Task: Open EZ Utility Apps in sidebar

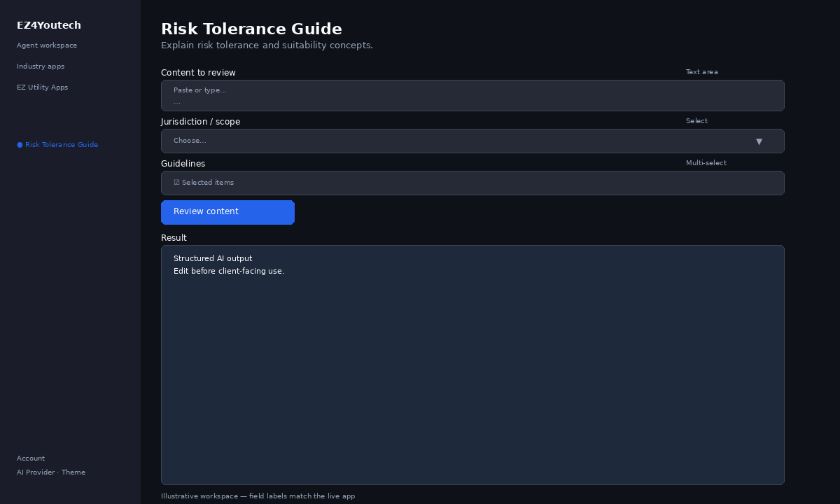Action: click(42, 87)
